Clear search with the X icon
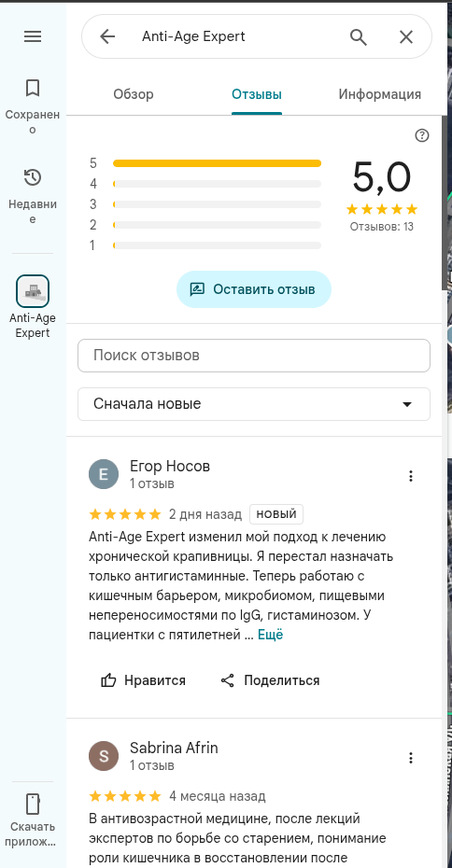The width and height of the screenshot is (452, 868). [x=406, y=36]
